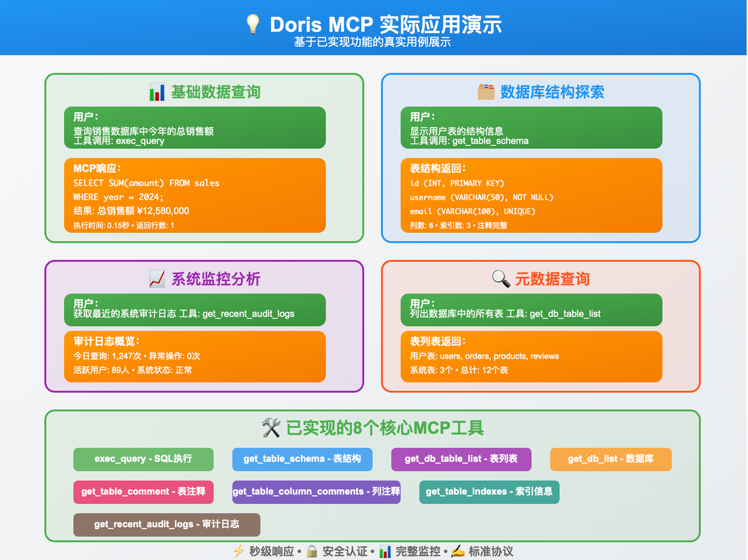Click the bar chart icon beside 完整监控
748x560 pixels.
[x=385, y=551]
